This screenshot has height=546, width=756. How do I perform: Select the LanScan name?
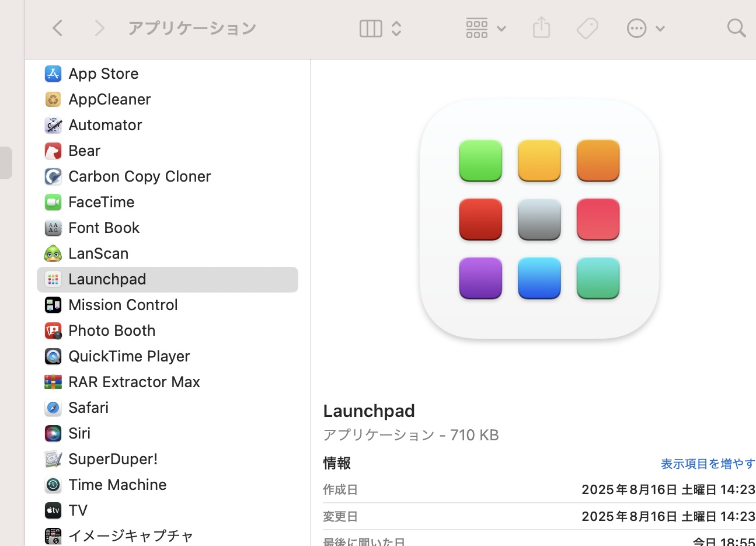click(99, 253)
